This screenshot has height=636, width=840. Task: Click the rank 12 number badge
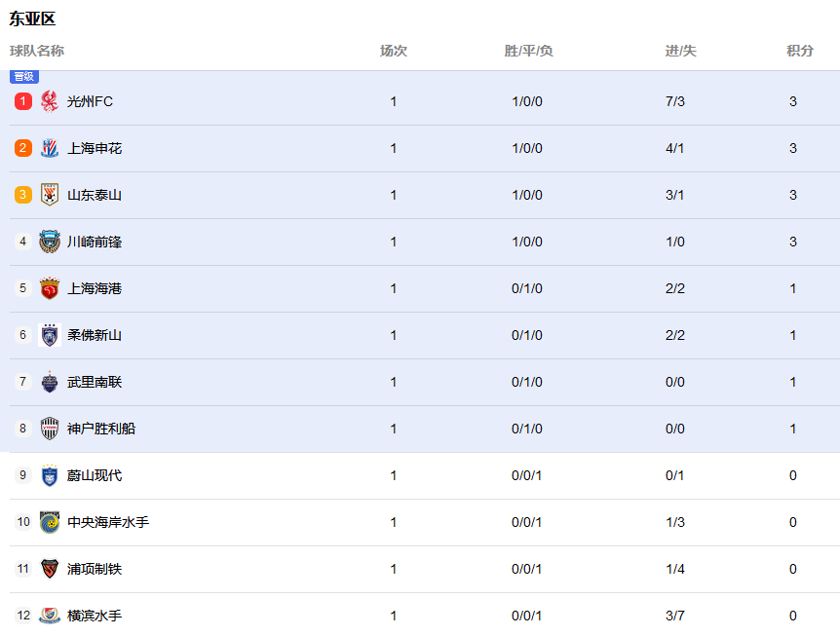click(23, 616)
